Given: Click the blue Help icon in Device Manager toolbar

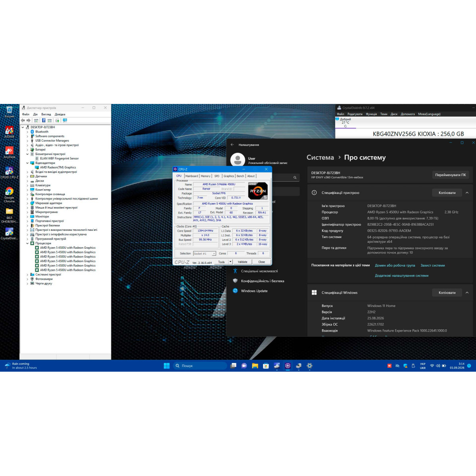Looking at the screenshot, I should [44, 120].
